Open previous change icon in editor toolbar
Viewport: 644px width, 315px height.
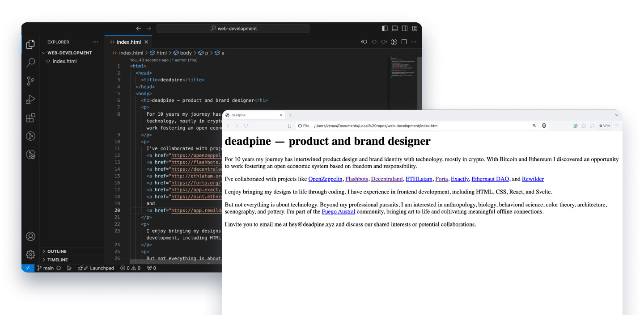[x=364, y=42]
